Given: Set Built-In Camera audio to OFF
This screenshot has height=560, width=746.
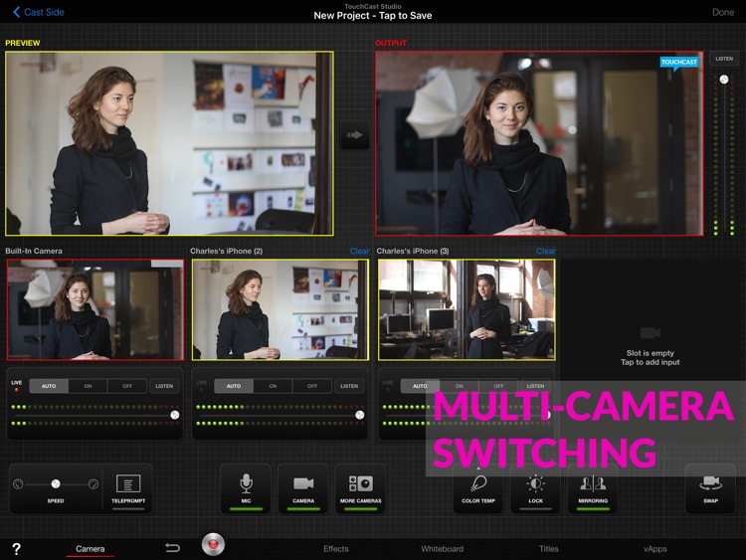Looking at the screenshot, I should [127, 386].
